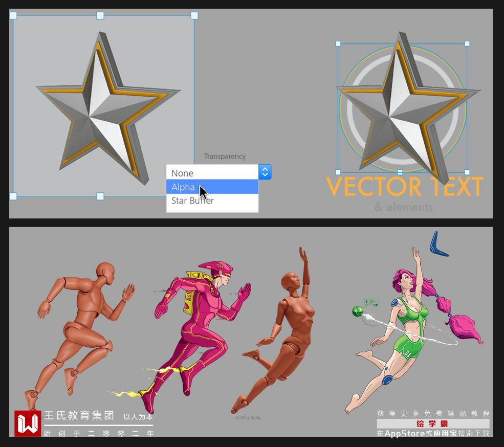Click the top-right handle of left star box
Viewport: 504px width, 447px height.
click(194, 15)
